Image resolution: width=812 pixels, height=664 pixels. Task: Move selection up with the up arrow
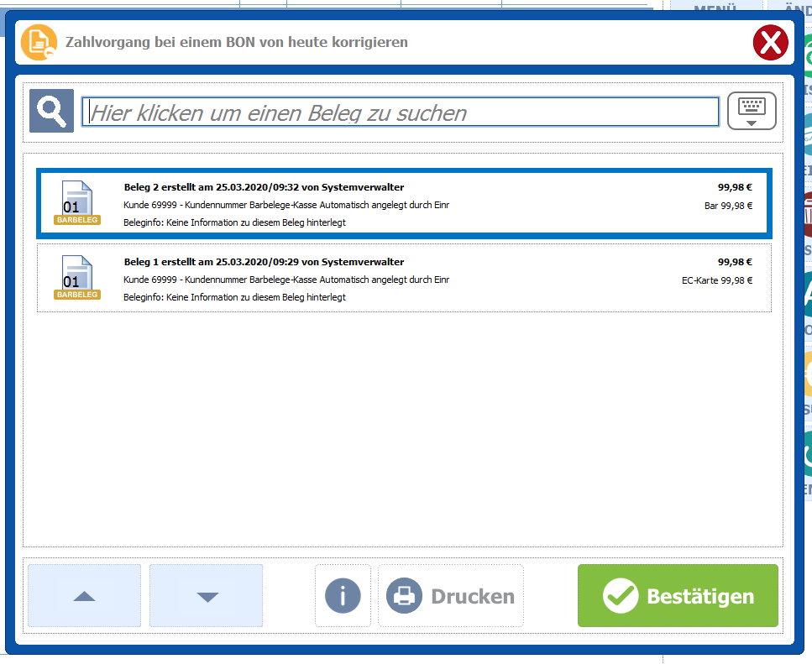84,596
